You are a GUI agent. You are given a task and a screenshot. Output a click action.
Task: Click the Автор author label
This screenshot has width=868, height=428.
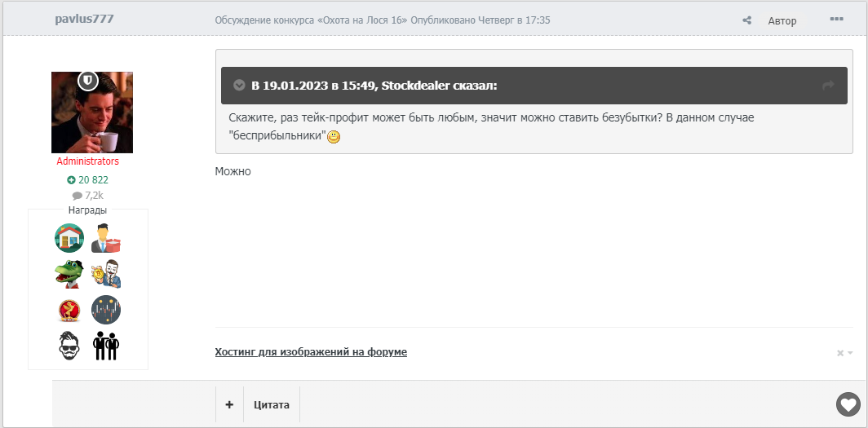pyautogui.click(x=782, y=21)
